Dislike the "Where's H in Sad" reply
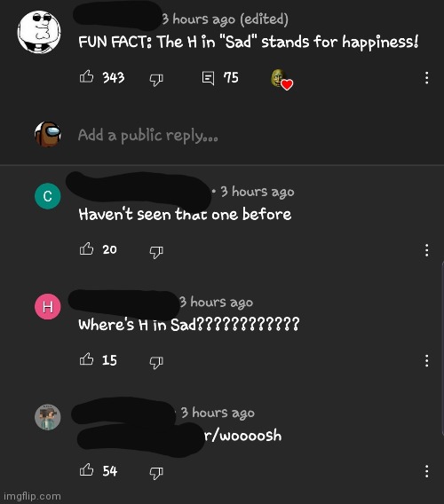This screenshot has width=444, height=504. pos(156,362)
